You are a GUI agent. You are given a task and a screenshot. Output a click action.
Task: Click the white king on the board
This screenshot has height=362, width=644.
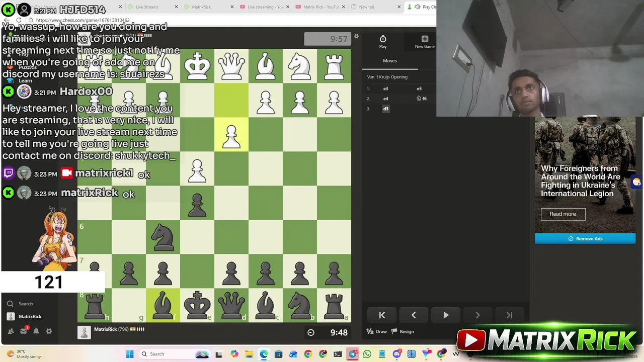pos(197,66)
